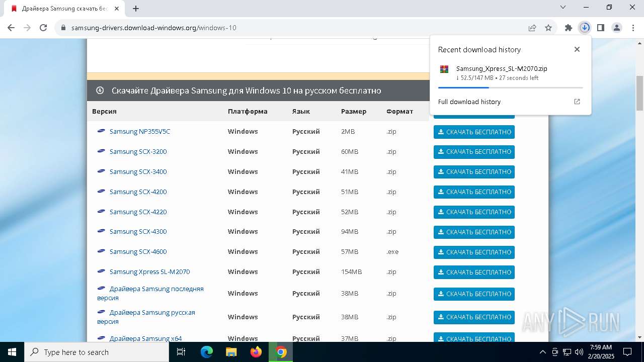
Task: Download русская версия driver via Скачать бесплатно
Action: [474, 317]
